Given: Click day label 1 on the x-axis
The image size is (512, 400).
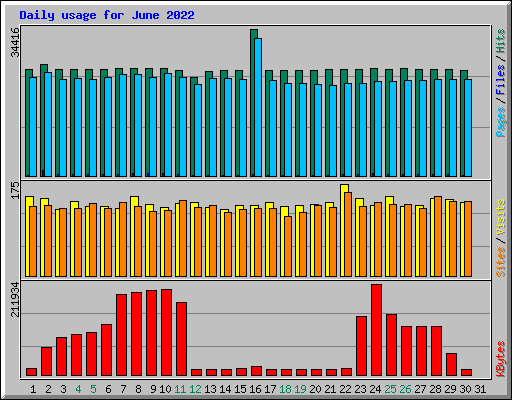Looking at the screenshot, I should tap(33, 389).
